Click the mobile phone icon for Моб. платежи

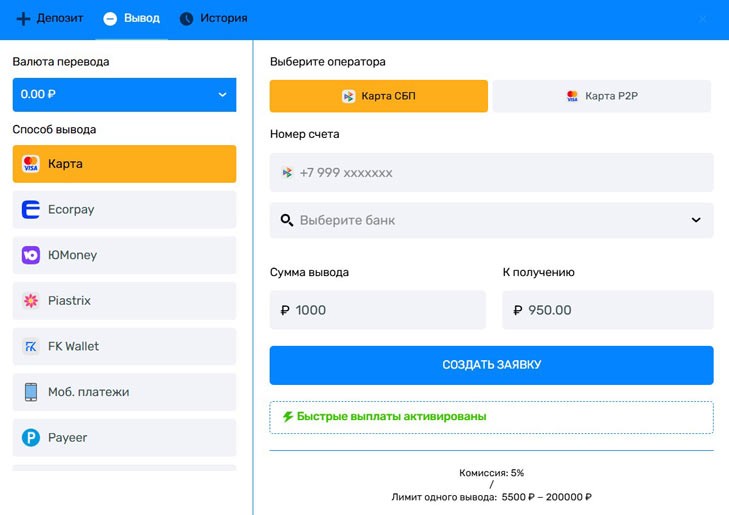tap(30, 392)
